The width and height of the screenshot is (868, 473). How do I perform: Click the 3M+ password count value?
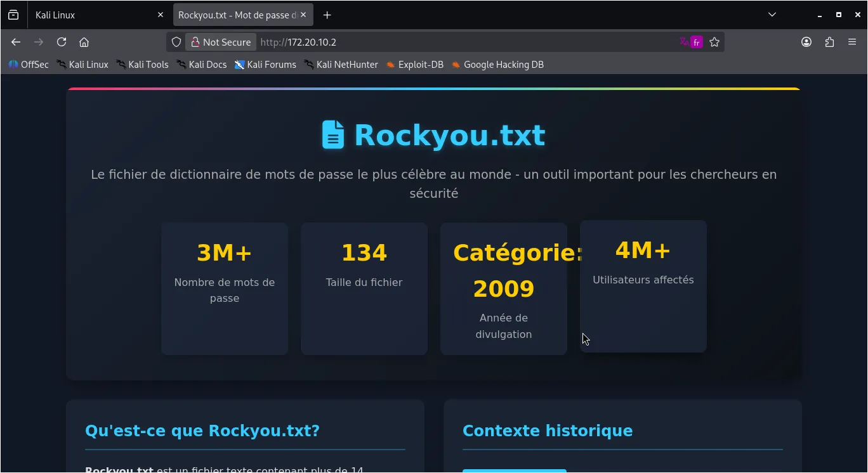tap(225, 252)
